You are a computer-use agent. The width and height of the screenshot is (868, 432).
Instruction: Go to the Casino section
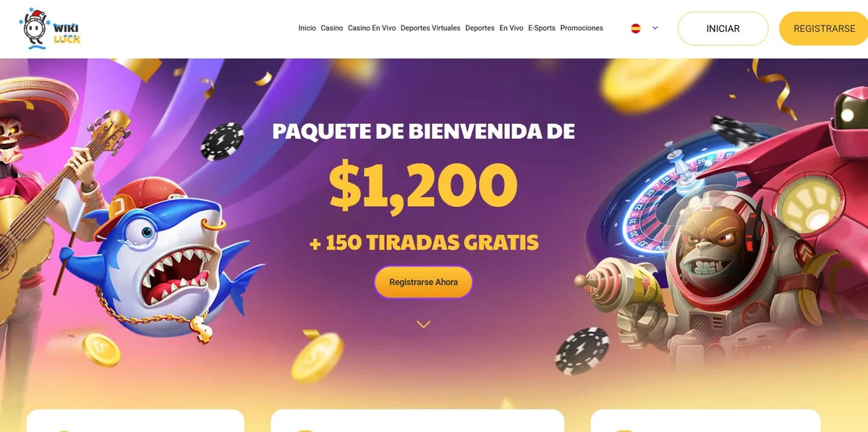click(332, 28)
